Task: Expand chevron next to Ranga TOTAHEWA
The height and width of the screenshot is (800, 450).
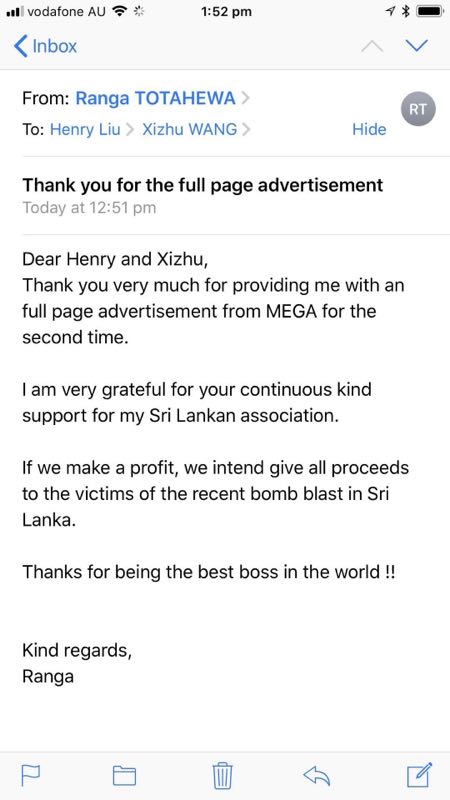Action: [245, 98]
